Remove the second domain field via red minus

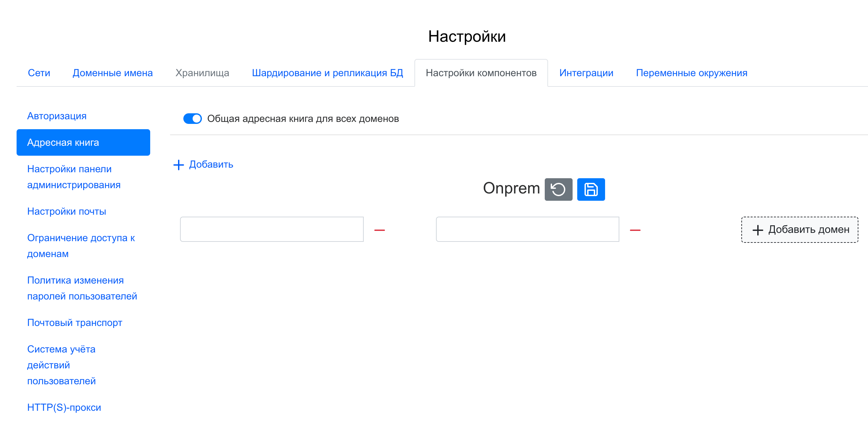[635, 230]
